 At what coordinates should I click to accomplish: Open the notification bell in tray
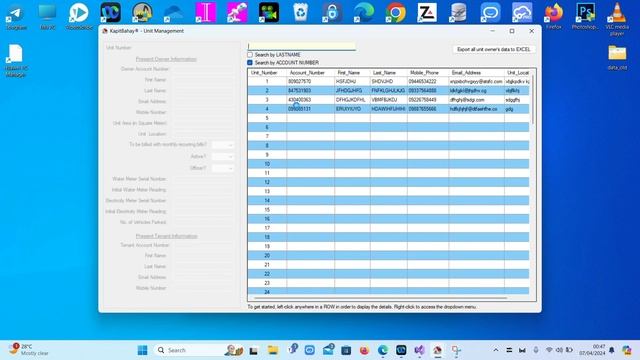(x=611, y=350)
